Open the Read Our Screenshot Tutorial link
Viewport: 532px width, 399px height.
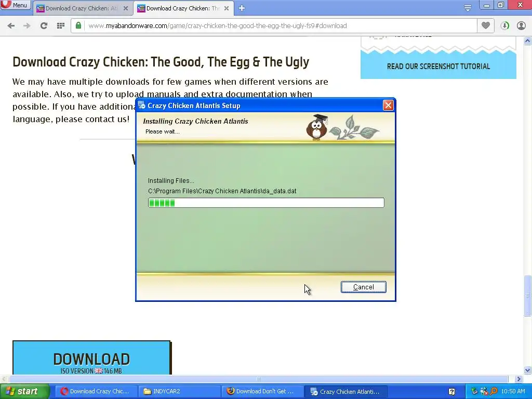pyautogui.click(x=438, y=66)
